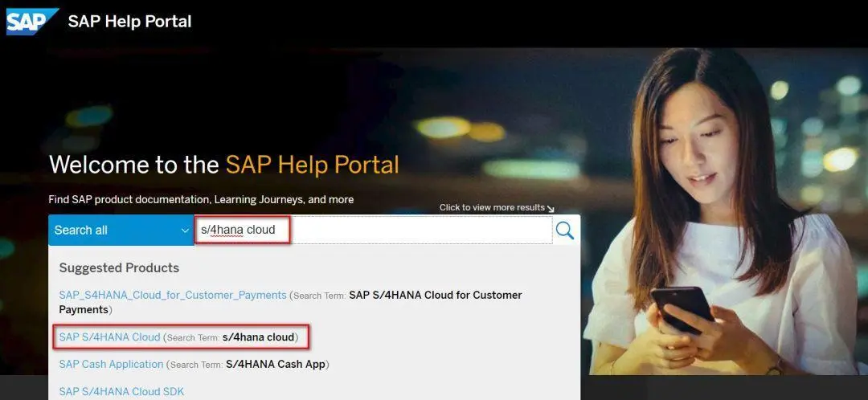The height and width of the screenshot is (400, 868).
Task: Select the SAP S/4HANA Cloud suggestion
Action: click(109, 337)
